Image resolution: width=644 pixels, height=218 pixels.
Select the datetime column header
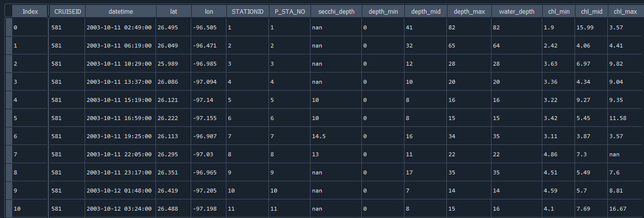click(120, 11)
